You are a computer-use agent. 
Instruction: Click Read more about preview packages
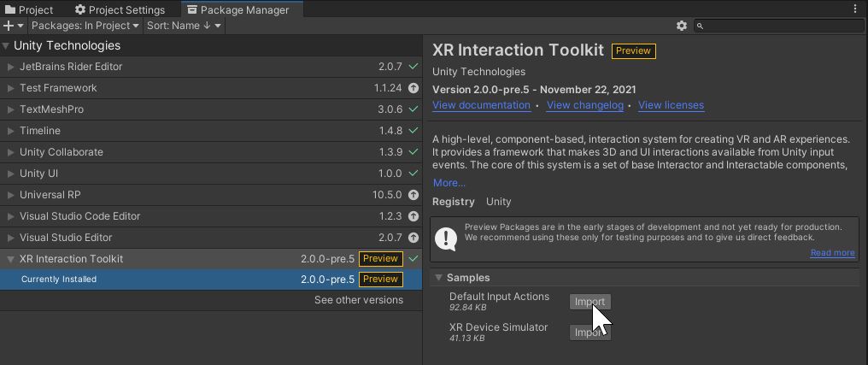833,252
